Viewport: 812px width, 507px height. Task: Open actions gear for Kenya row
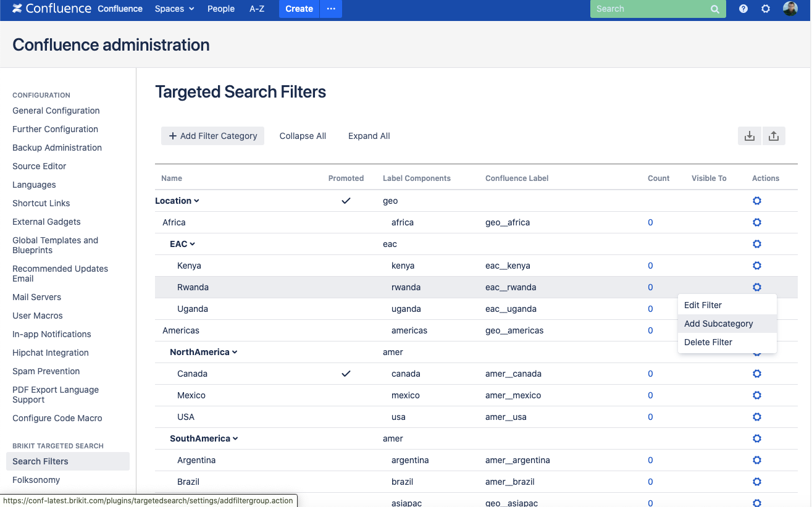(757, 266)
